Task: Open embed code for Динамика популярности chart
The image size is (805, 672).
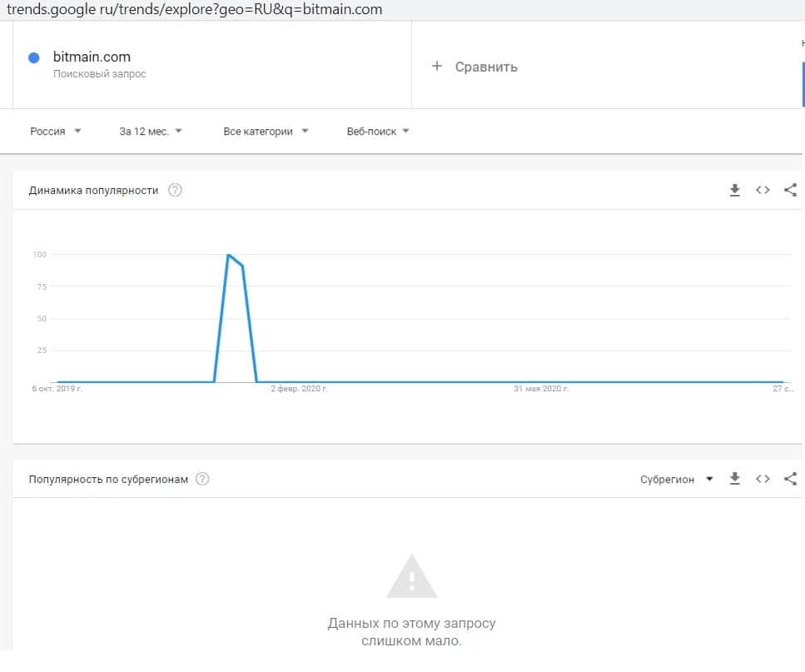Action: 763,190
